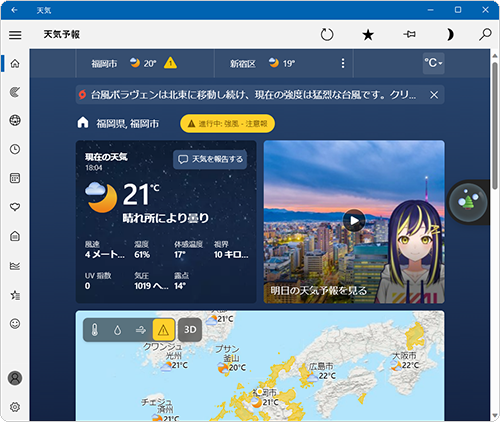Select the 新宿区 19° location tab

pos(283,63)
